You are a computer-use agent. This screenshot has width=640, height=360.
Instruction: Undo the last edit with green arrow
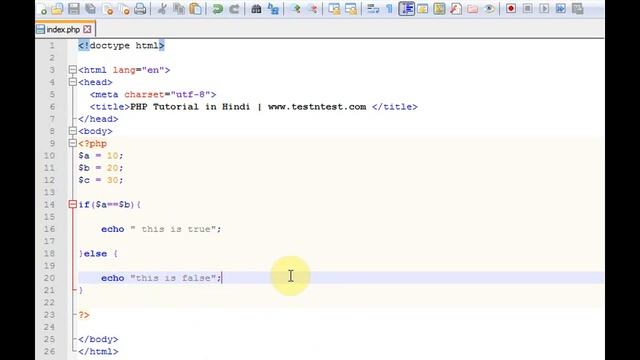coord(218,9)
